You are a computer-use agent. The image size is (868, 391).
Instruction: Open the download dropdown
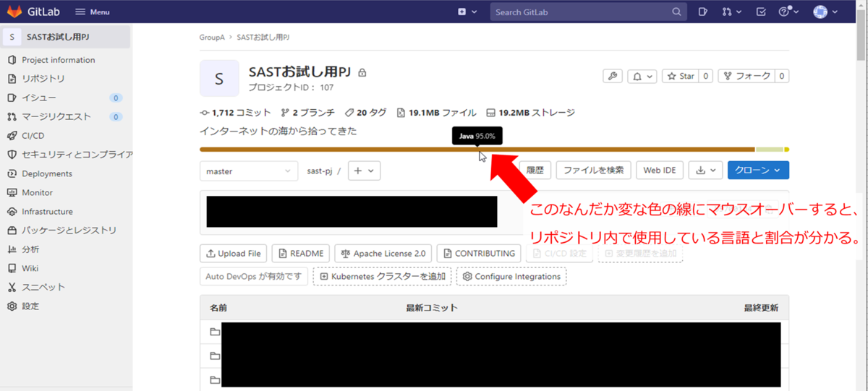tap(705, 171)
